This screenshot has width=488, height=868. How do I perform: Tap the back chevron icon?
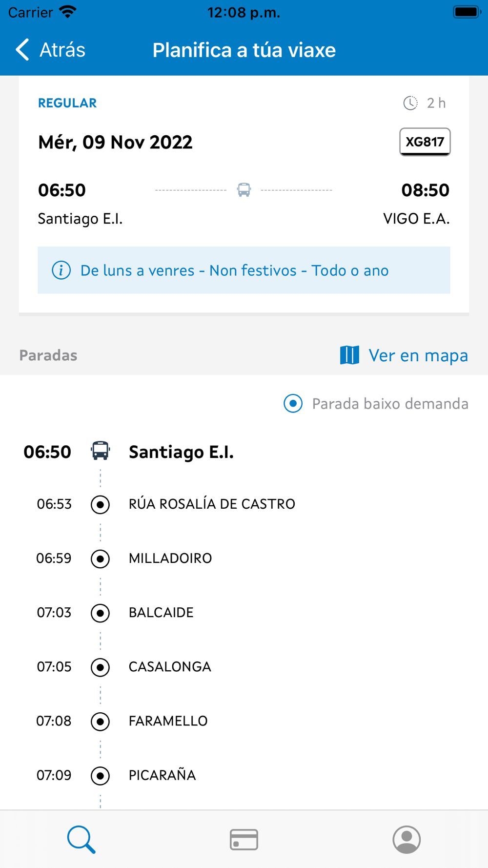coord(22,50)
